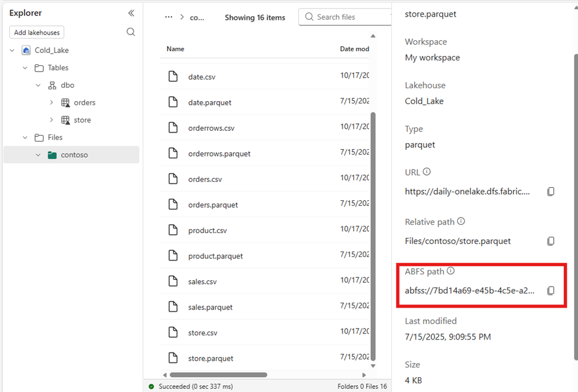The width and height of the screenshot is (578, 392).
Task: Click the Add lakehouses button
Action: 36,31
